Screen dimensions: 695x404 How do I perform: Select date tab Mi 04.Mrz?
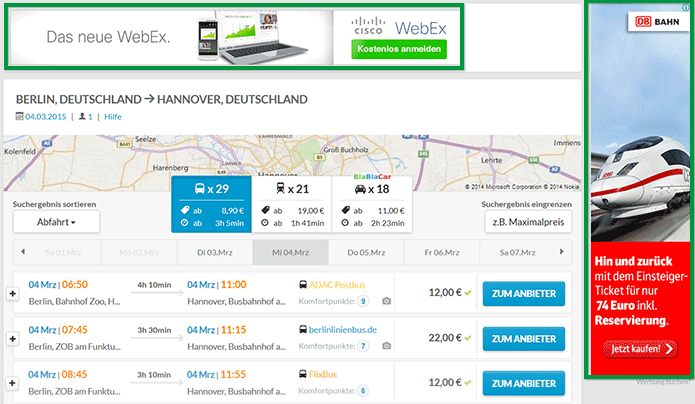(x=290, y=252)
